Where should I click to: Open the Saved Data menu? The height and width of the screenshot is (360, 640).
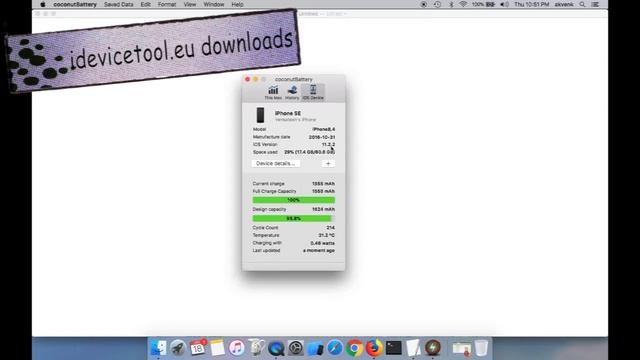coord(118,4)
